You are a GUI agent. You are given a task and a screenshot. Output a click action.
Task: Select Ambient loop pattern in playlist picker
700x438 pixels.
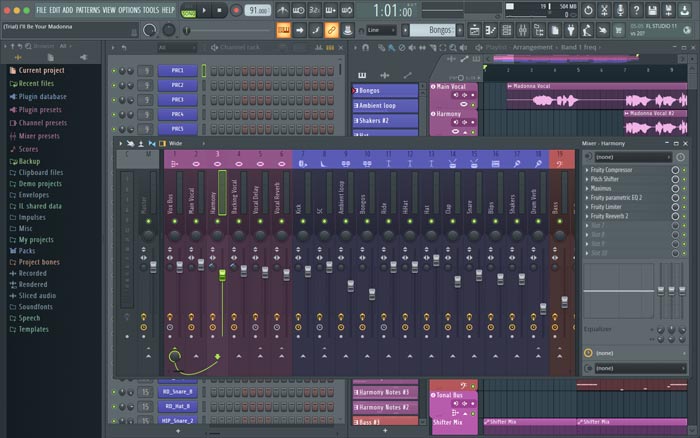[x=385, y=105]
